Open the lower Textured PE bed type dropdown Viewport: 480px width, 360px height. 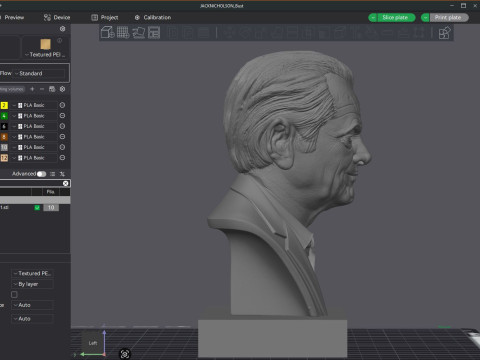tap(32, 273)
